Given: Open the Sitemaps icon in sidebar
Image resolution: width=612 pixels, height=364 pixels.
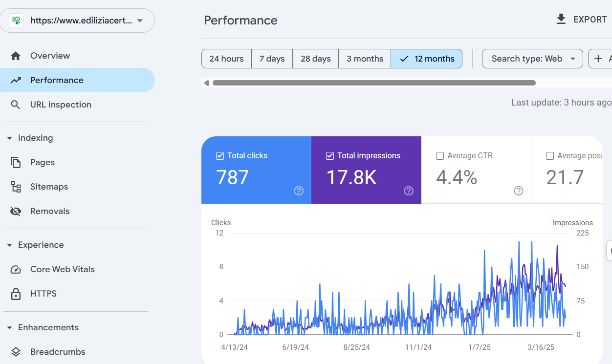Looking at the screenshot, I should [x=16, y=187].
